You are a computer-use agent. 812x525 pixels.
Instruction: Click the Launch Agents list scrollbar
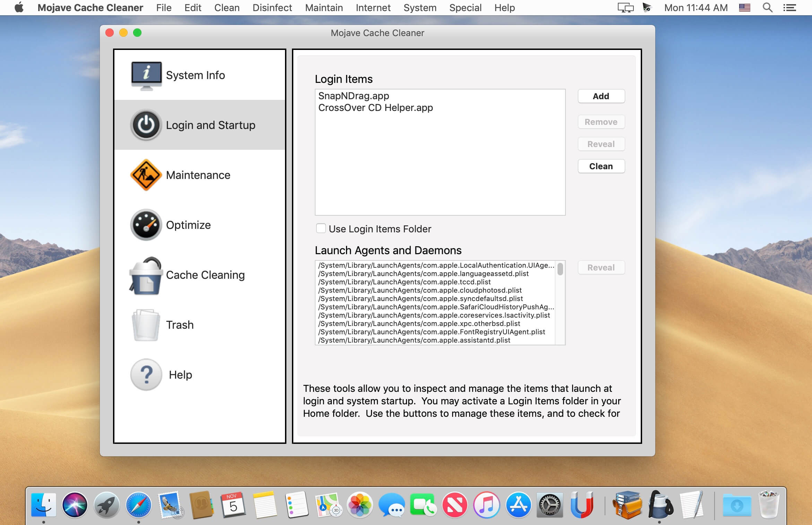(x=560, y=269)
